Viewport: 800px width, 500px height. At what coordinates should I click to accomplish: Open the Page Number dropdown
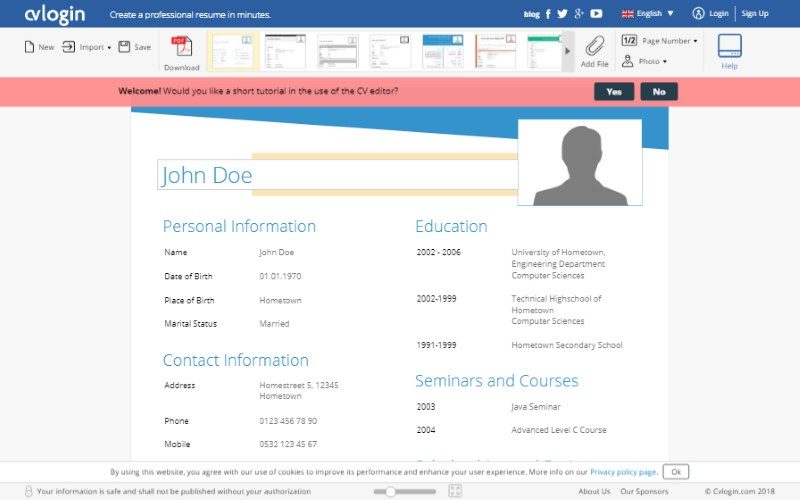click(660, 40)
